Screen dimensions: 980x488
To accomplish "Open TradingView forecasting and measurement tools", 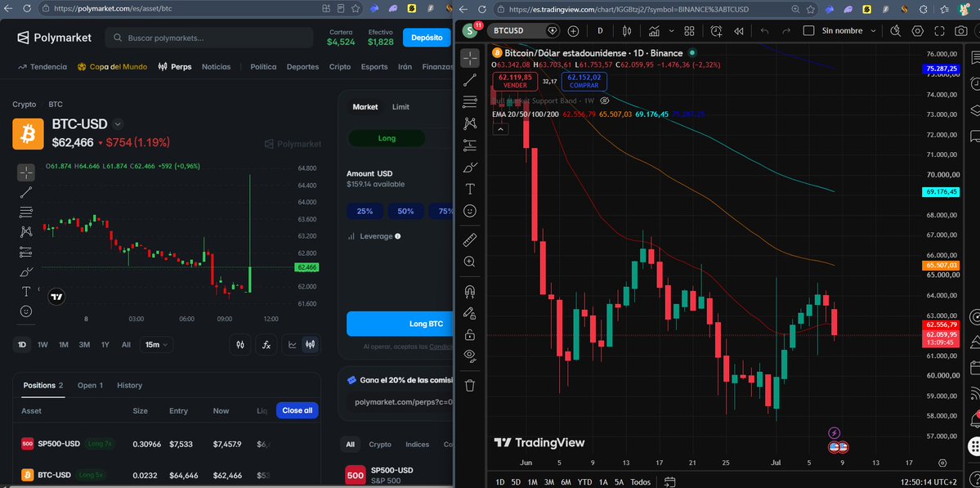I will coord(470,146).
